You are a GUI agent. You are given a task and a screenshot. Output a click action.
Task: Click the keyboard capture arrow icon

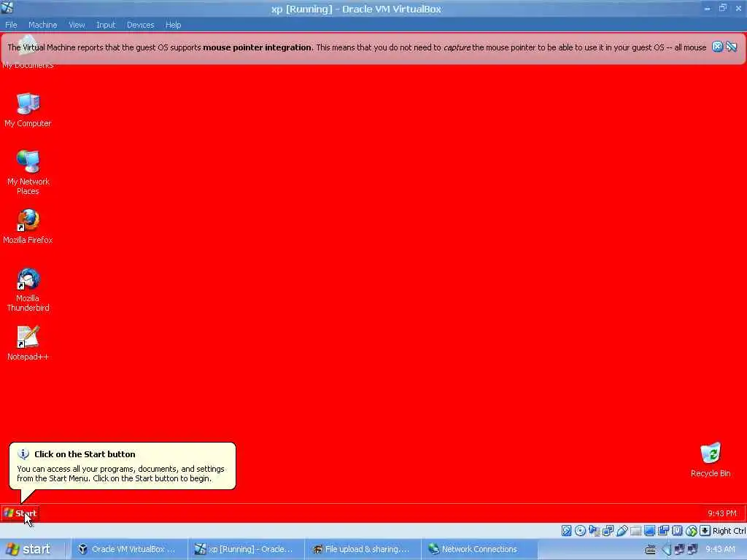705,531
